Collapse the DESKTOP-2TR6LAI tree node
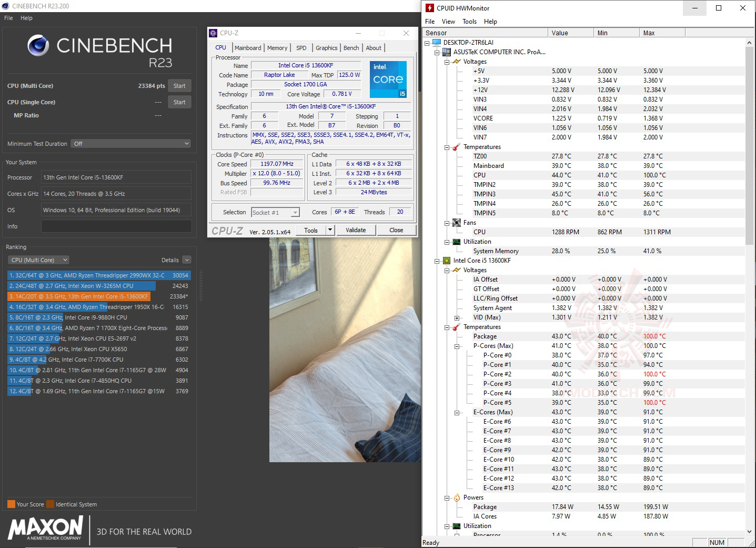The height and width of the screenshot is (548, 756). tap(427, 43)
